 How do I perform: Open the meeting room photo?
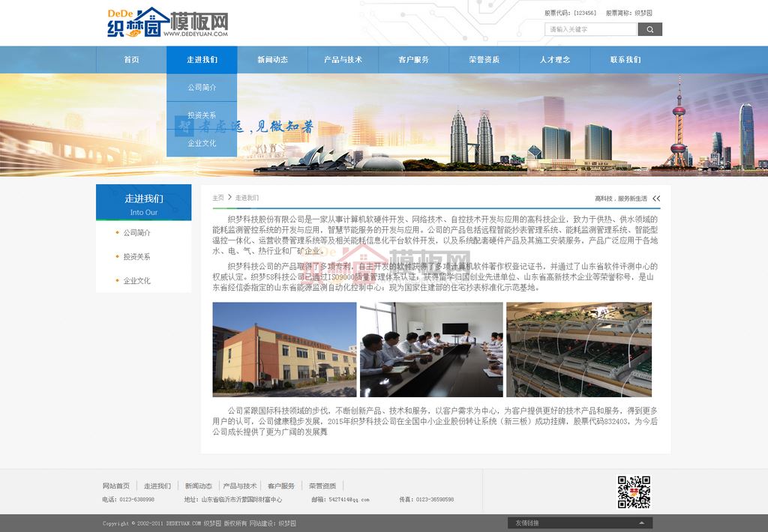click(x=431, y=349)
